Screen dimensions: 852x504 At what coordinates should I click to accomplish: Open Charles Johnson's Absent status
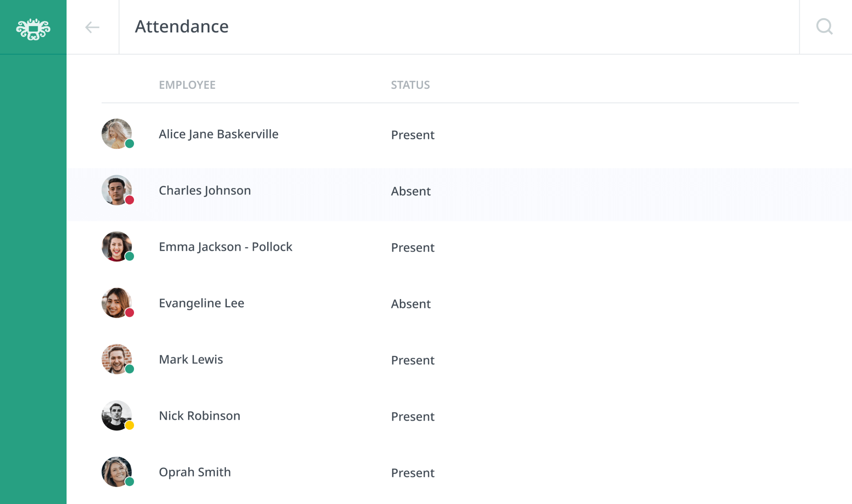click(x=410, y=191)
